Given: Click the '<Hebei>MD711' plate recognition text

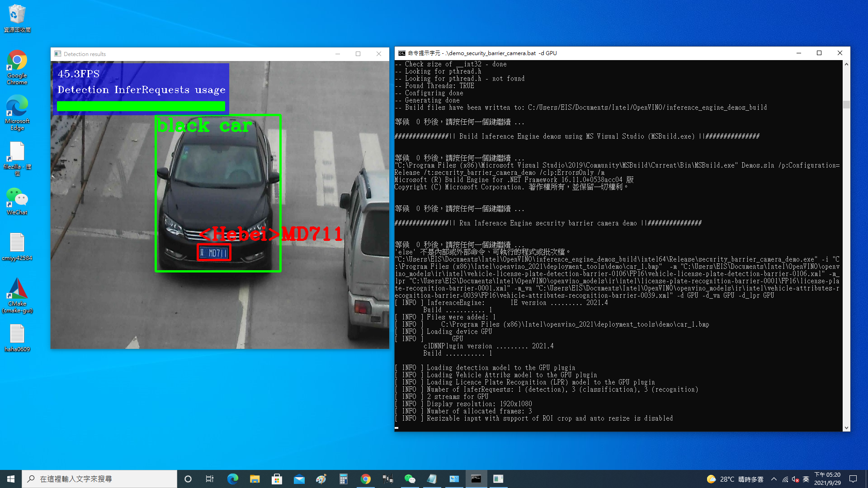Looking at the screenshot, I should coord(270,234).
